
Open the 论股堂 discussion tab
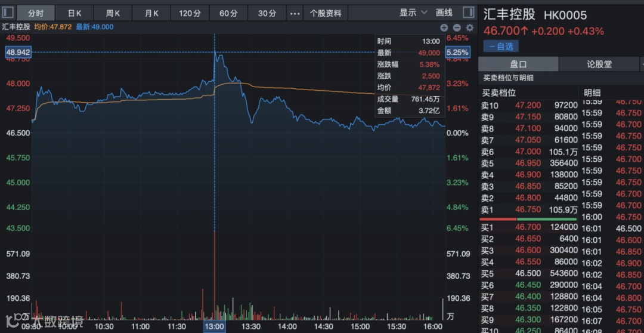click(x=599, y=64)
